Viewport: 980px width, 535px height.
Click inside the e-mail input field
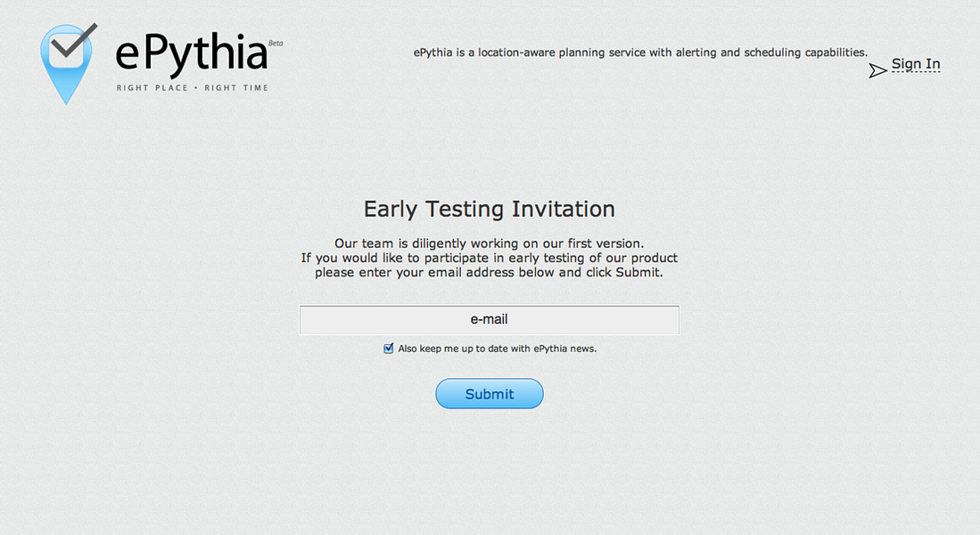tap(489, 319)
